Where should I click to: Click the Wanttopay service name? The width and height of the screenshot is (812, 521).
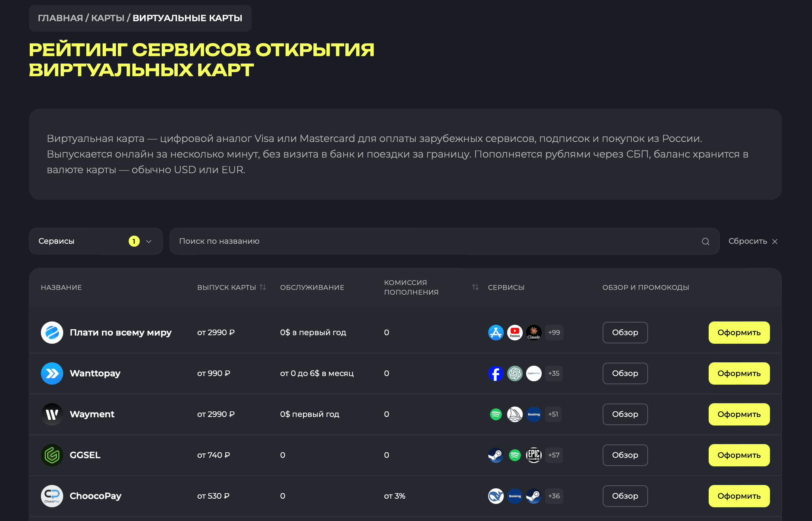[x=95, y=373]
